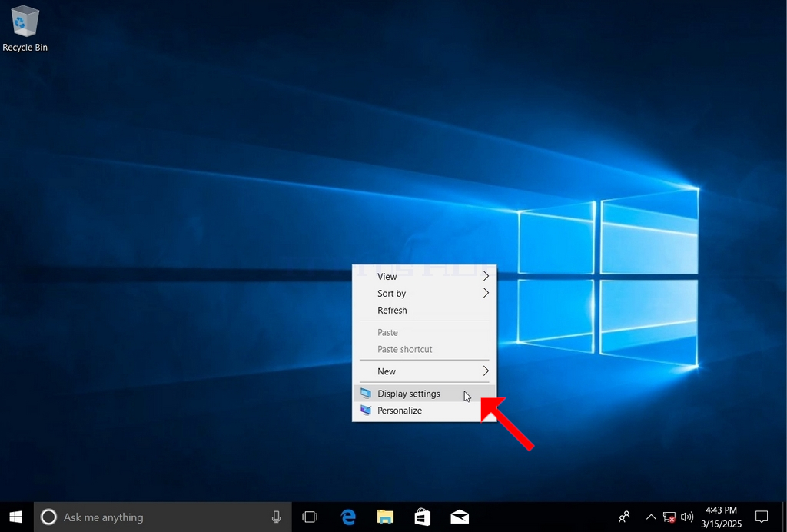Click the Ask me anything search field
Image resolution: width=787 pixels, height=532 pixels.
(x=162, y=517)
